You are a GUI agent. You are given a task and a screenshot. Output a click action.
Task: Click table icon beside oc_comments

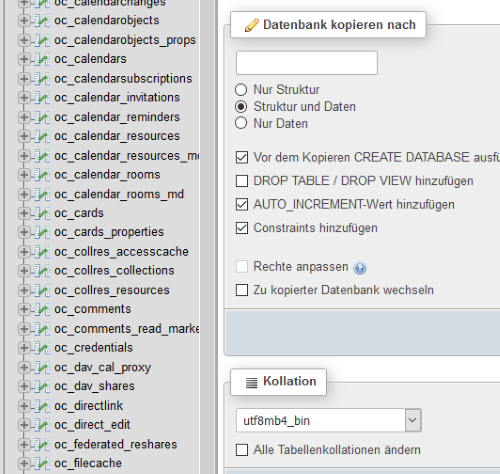click(42, 309)
